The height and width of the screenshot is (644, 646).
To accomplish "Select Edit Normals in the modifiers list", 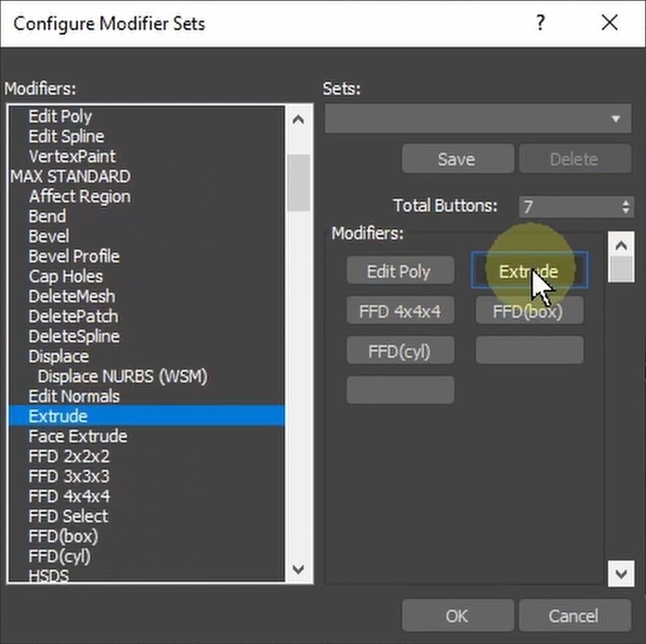I will [74, 397].
